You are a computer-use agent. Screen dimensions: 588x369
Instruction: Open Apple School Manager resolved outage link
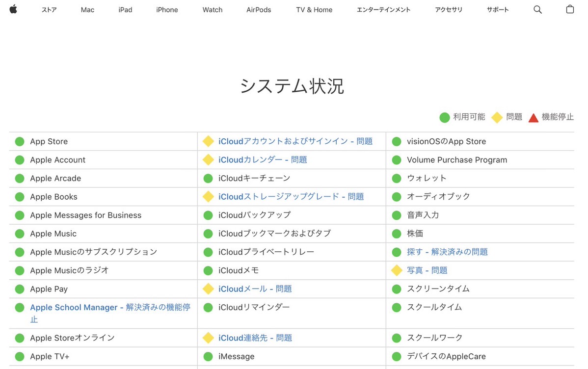[110, 313]
